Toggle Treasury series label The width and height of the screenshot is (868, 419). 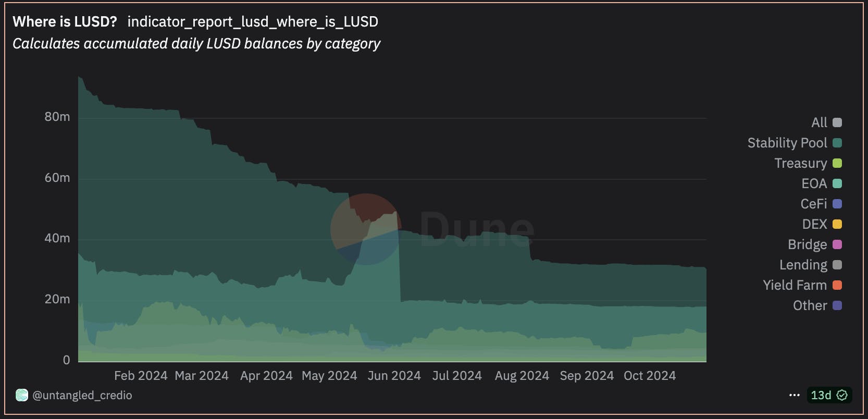801,163
